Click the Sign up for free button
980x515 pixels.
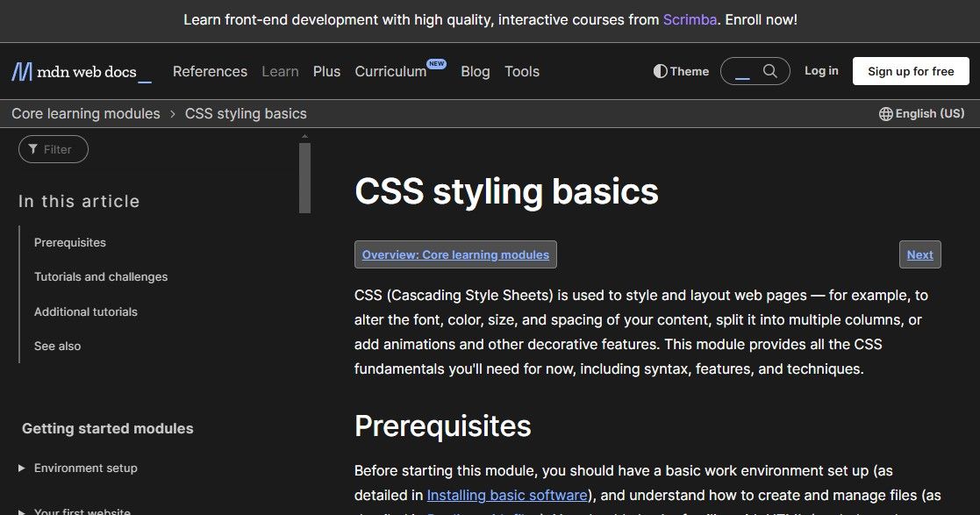click(x=911, y=71)
